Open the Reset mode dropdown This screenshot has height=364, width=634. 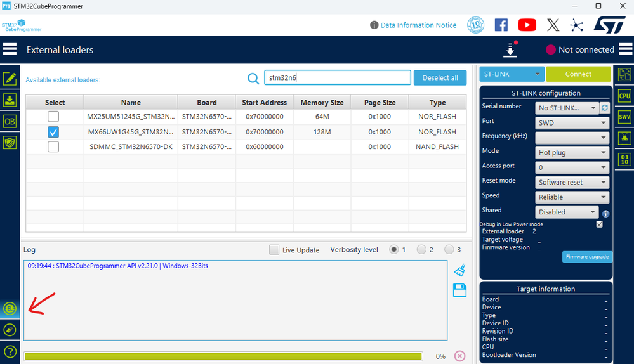(572, 182)
